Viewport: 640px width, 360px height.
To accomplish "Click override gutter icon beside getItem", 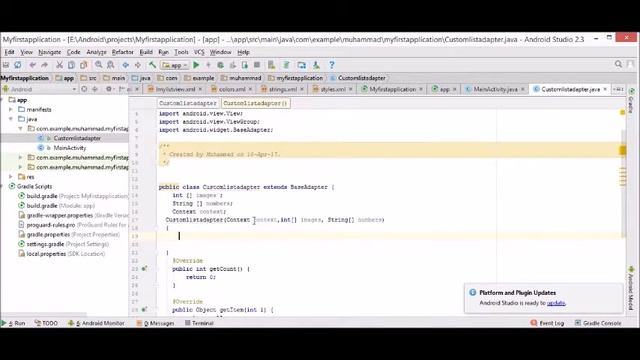I will click(144, 310).
